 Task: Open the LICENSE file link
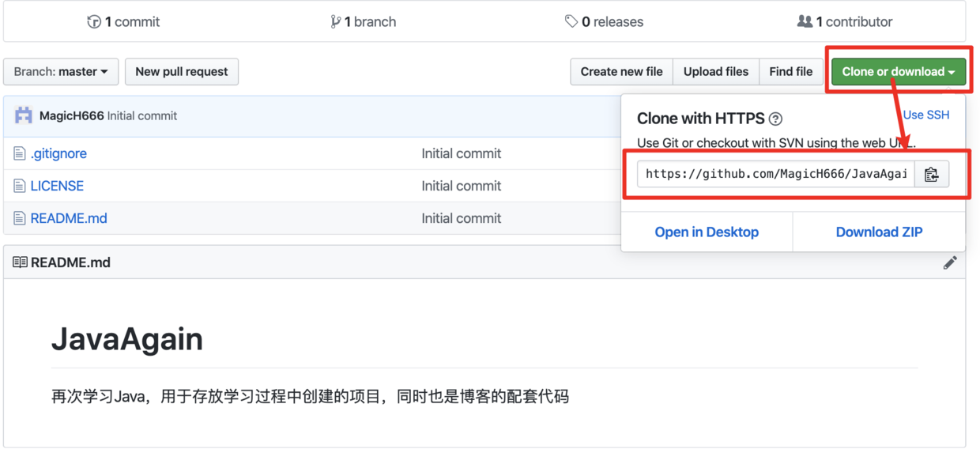pos(57,186)
